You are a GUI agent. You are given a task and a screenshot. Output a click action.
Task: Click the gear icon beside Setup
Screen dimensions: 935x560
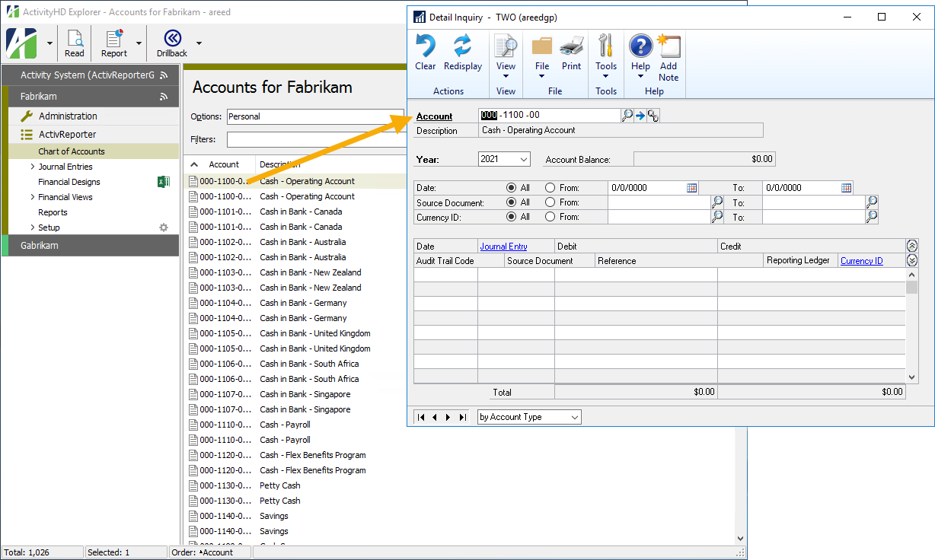(163, 228)
